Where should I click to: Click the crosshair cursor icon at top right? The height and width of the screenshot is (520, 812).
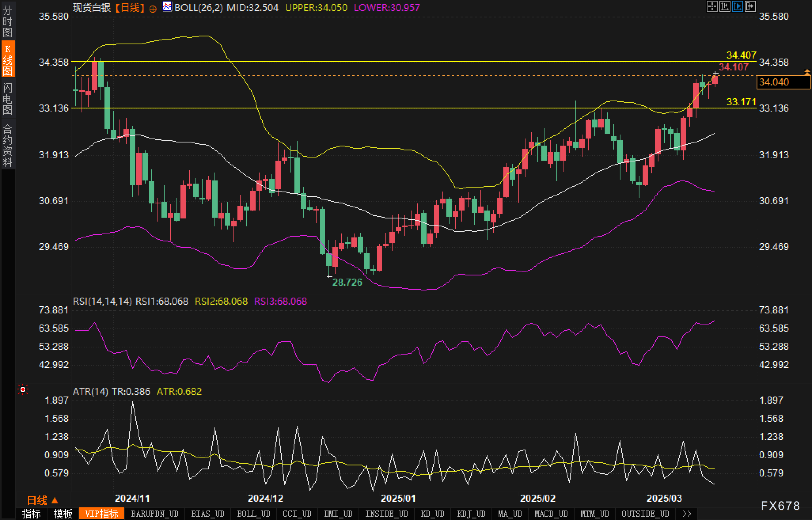(x=712, y=6)
